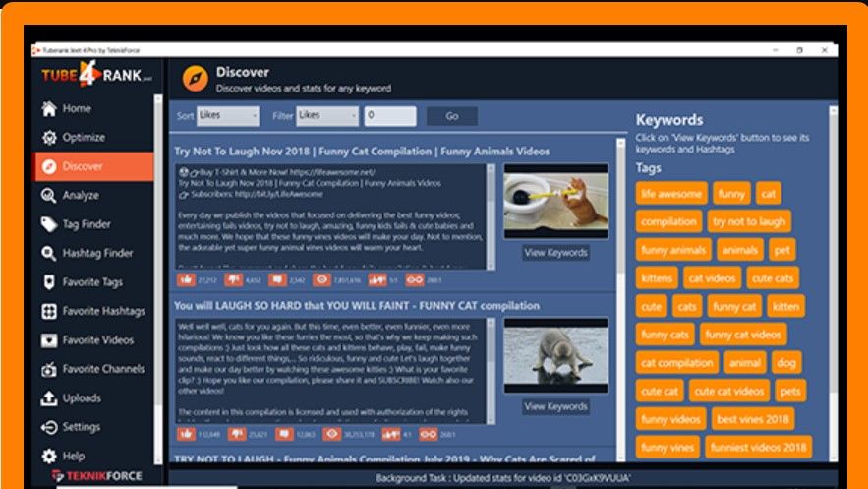868x489 pixels.
Task: Open Tag Finder from the sidebar
Action: click(x=93, y=224)
